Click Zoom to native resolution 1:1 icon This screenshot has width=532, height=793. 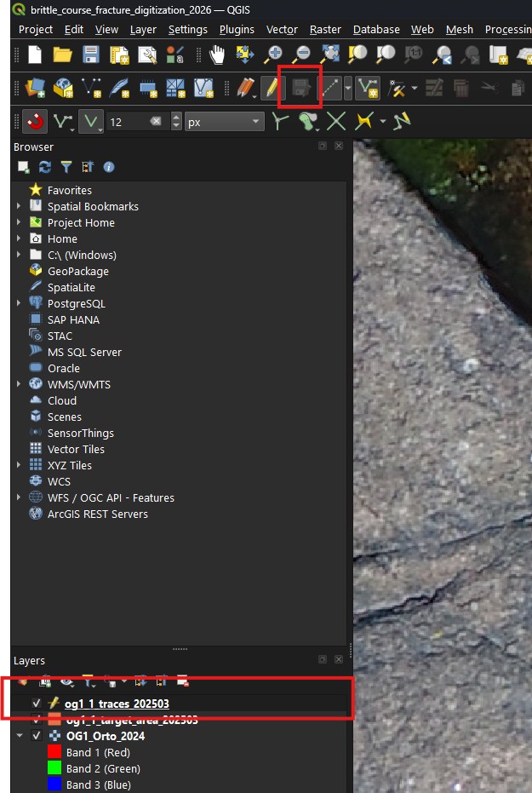pos(414,55)
